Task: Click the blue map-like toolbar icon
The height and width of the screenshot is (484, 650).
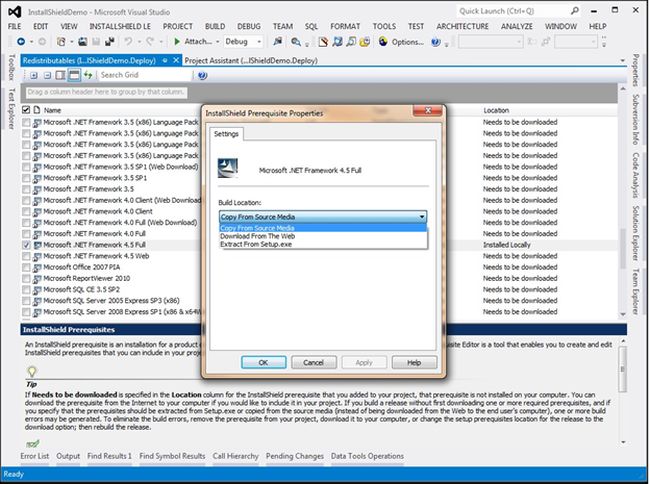Action: [x=337, y=41]
